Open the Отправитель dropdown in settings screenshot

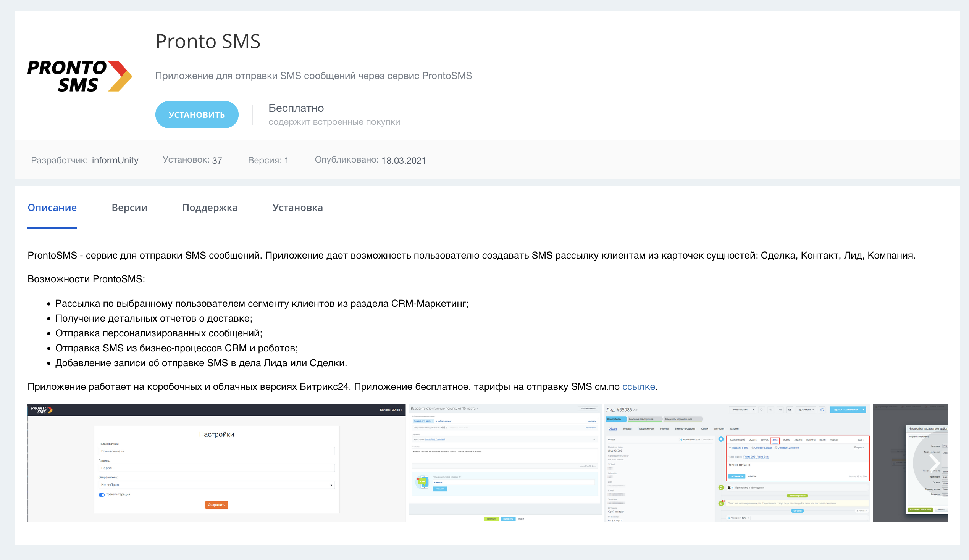pos(216,485)
